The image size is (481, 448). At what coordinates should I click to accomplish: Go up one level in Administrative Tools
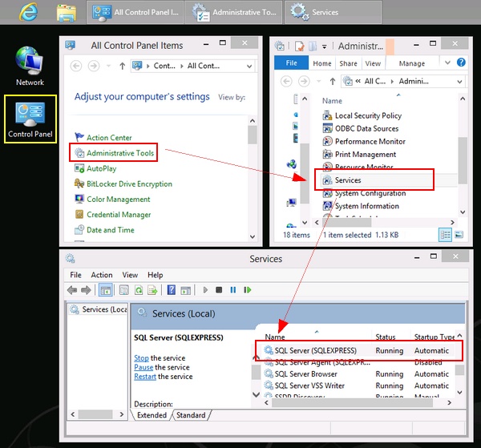pyautogui.click(x=333, y=81)
